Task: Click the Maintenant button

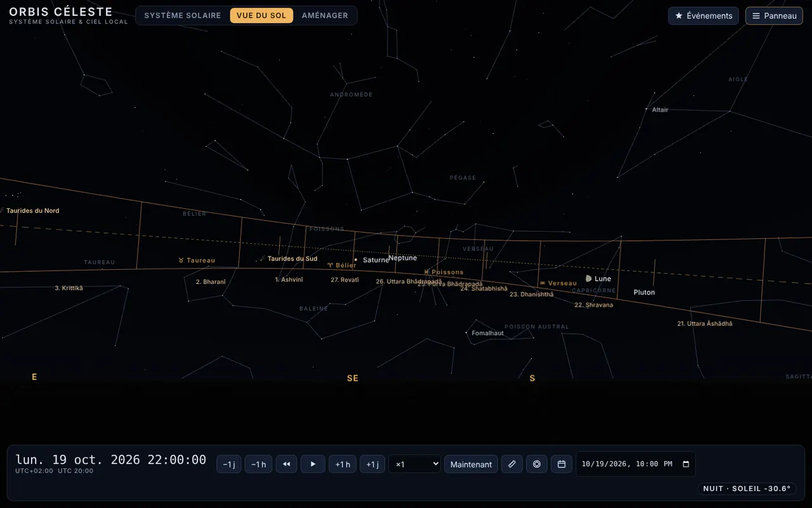Action: 471,464
